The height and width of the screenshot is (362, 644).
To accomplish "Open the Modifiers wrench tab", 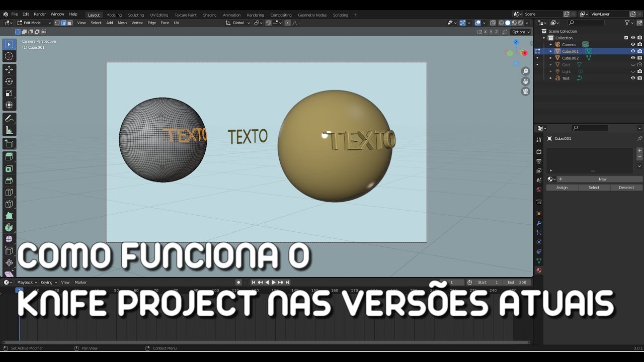I will (x=539, y=223).
